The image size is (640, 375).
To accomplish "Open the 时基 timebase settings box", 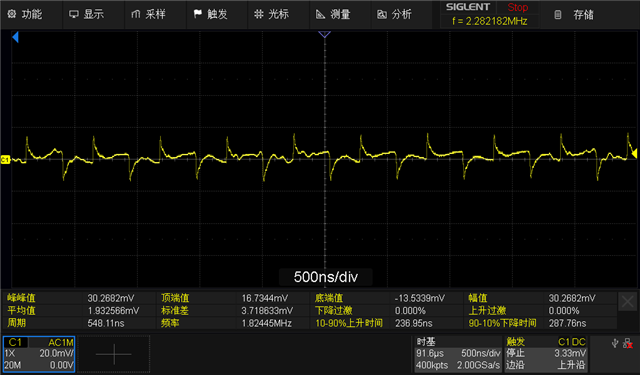I will [x=458, y=354].
